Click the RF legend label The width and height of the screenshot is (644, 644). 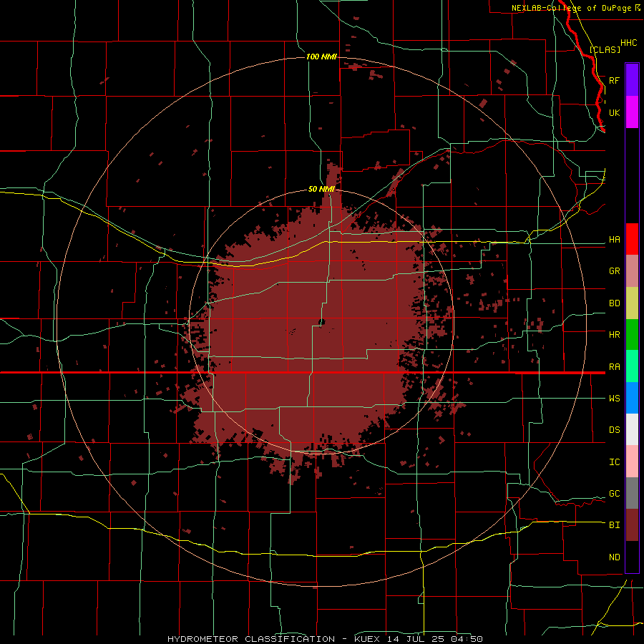614,80
